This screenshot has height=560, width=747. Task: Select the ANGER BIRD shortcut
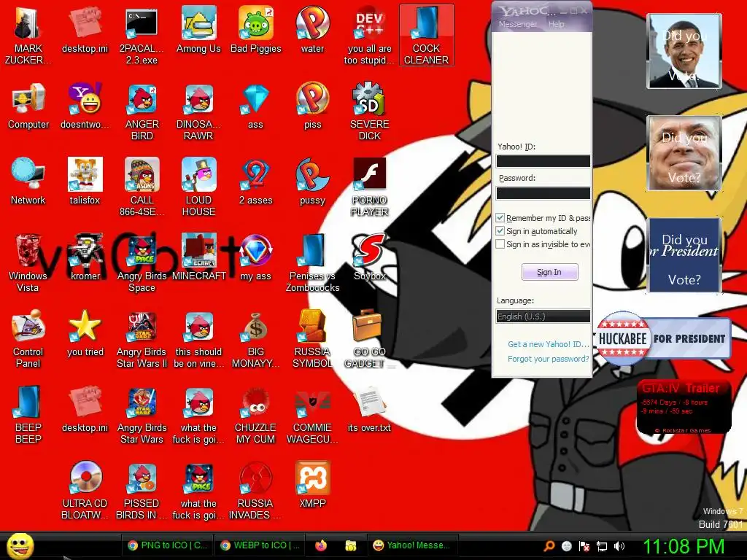pyautogui.click(x=142, y=112)
